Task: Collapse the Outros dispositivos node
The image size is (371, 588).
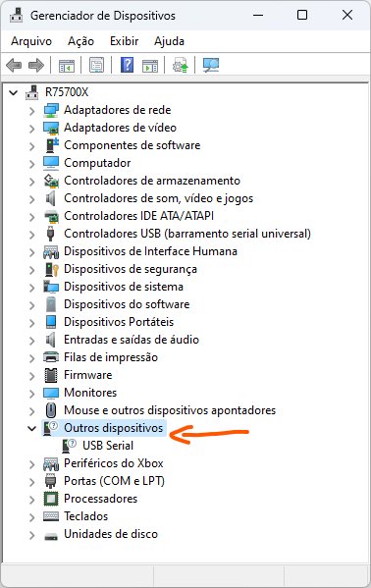Action: pyautogui.click(x=31, y=428)
